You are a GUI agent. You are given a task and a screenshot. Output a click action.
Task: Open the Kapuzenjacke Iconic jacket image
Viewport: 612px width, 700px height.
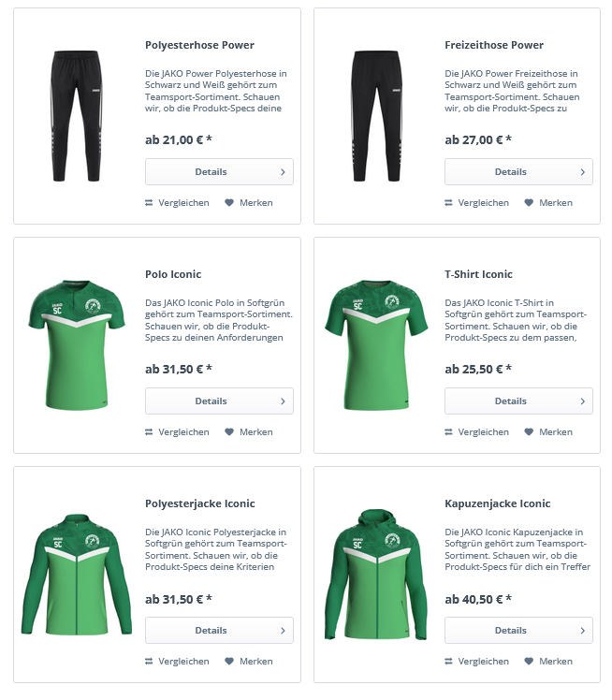pyautogui.click(x=376, y=574)
